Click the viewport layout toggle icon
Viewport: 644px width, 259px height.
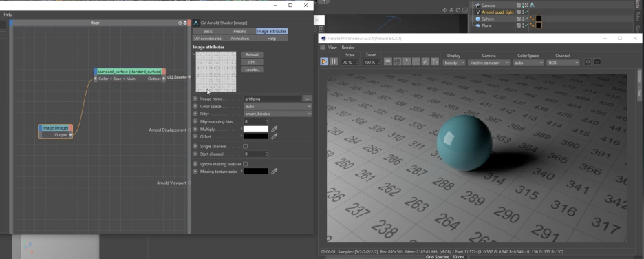point(464,10)
